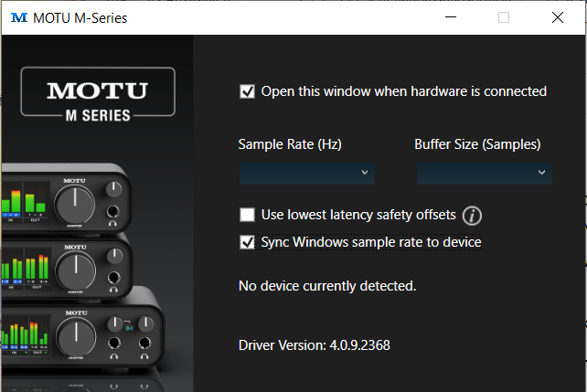Click the MOTU M-Series title bar text
Image resolution: width=587 pixels, height=392 pixels.
80,18
